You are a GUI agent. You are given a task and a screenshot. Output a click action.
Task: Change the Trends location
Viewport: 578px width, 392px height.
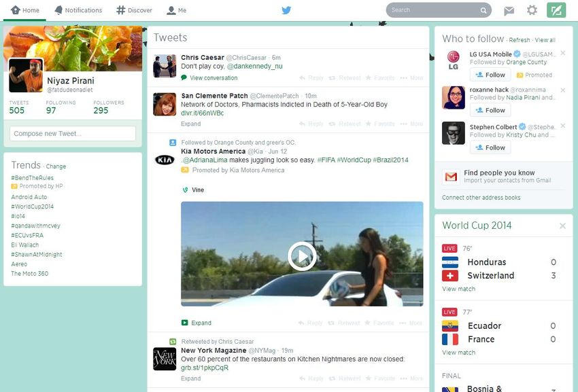pos(56,166)
